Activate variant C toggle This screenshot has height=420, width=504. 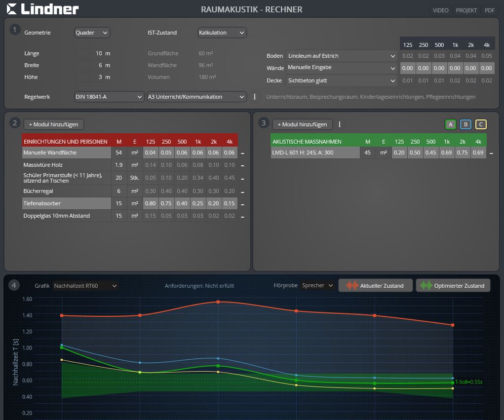480,124
